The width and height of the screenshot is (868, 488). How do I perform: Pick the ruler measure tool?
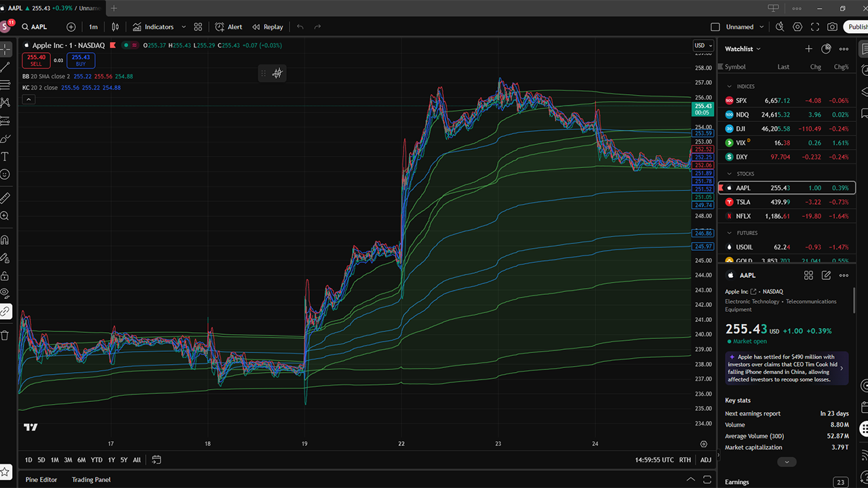point(5,198)
